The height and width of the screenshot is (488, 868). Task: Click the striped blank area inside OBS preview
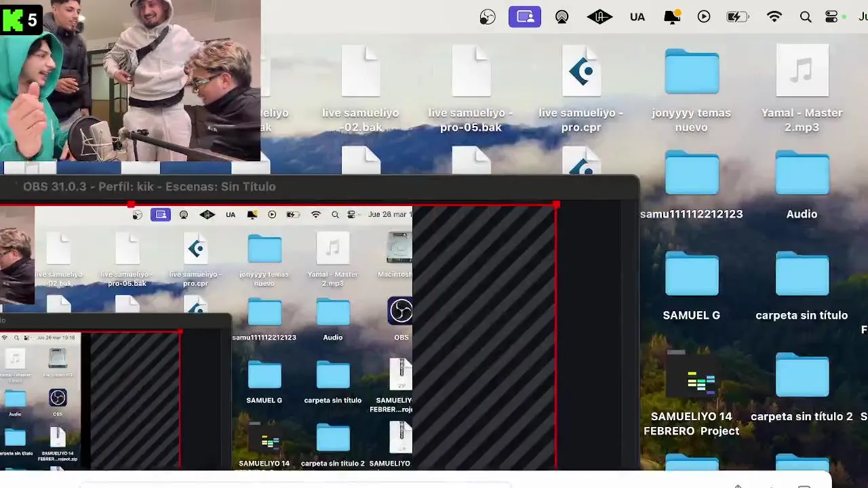pos(484,337)
